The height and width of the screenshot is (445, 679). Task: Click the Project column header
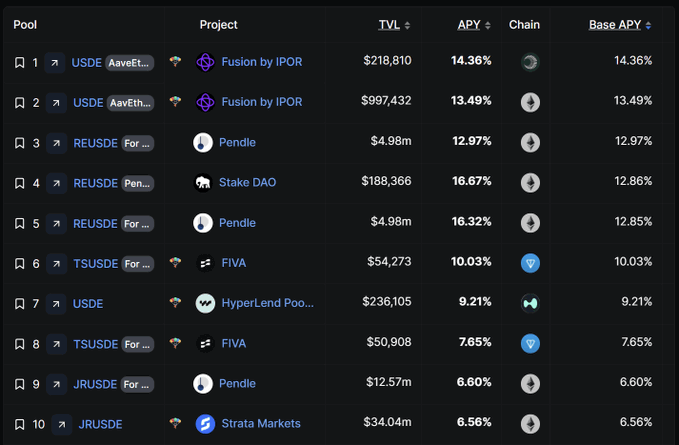pos(219,24)
